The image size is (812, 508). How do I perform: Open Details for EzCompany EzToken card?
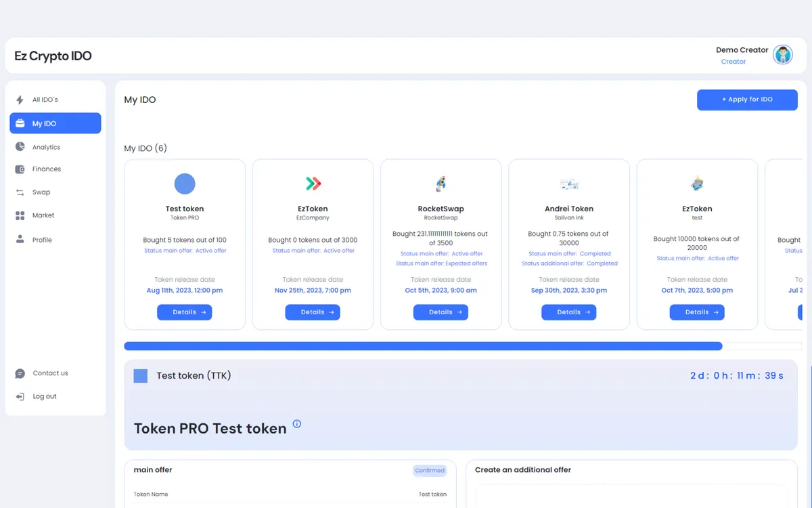point(313,312)
